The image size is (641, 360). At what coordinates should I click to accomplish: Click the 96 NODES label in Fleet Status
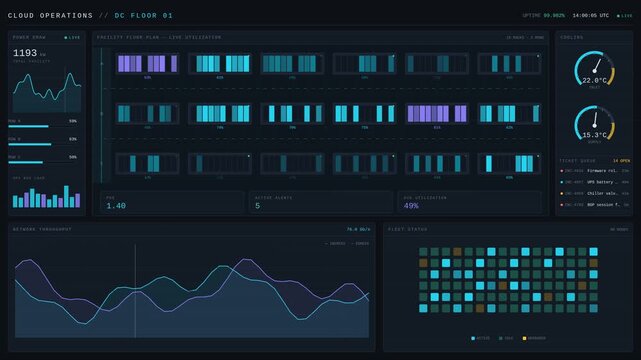619,230
